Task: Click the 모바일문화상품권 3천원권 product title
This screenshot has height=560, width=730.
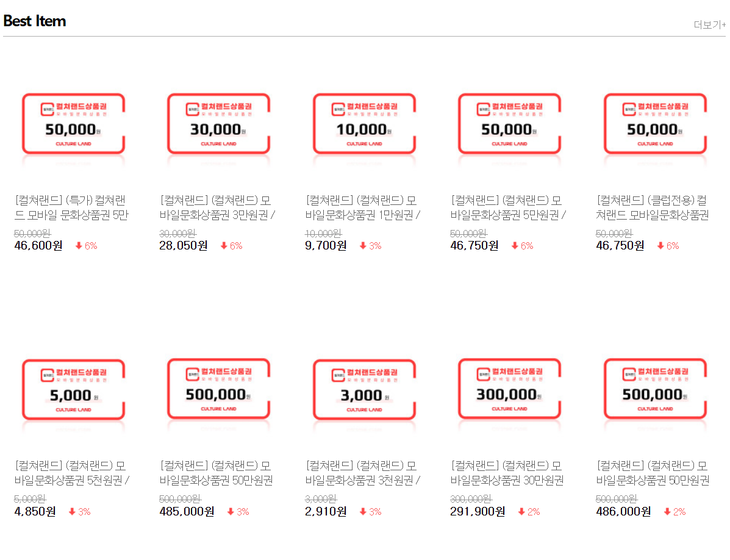Action: [x=363, y=473]
